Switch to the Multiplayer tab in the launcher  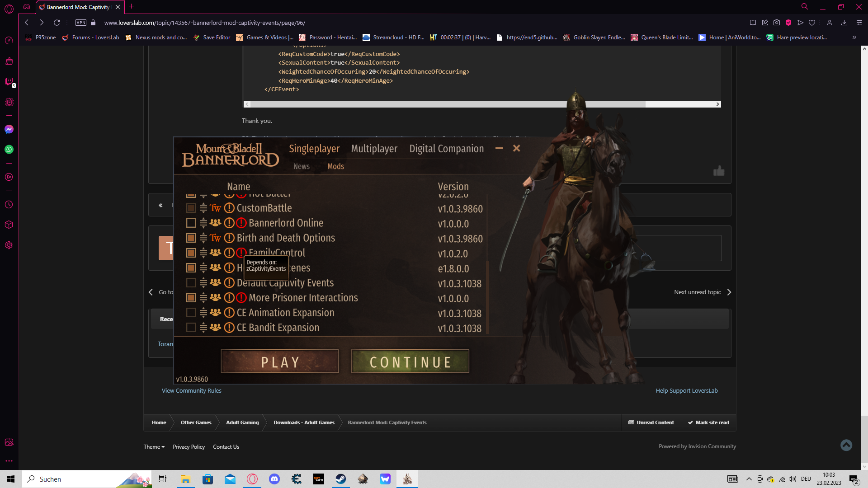pyautogui.click(x=374, y=148)
